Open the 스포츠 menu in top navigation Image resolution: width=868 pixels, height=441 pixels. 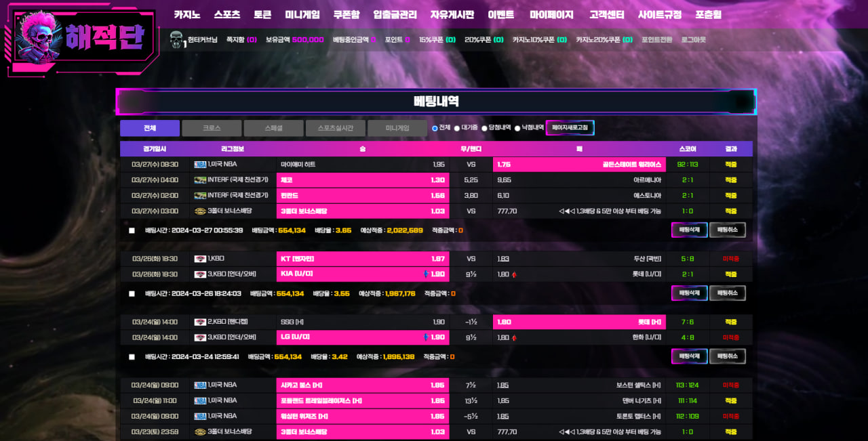(226, 14)
